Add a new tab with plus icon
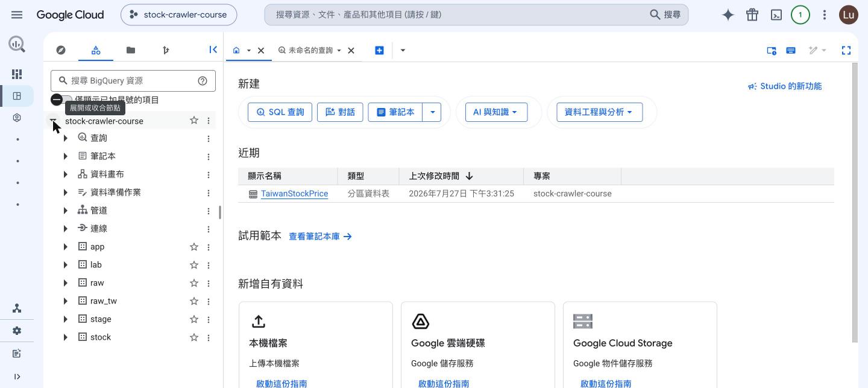 [x=379, y=50]
